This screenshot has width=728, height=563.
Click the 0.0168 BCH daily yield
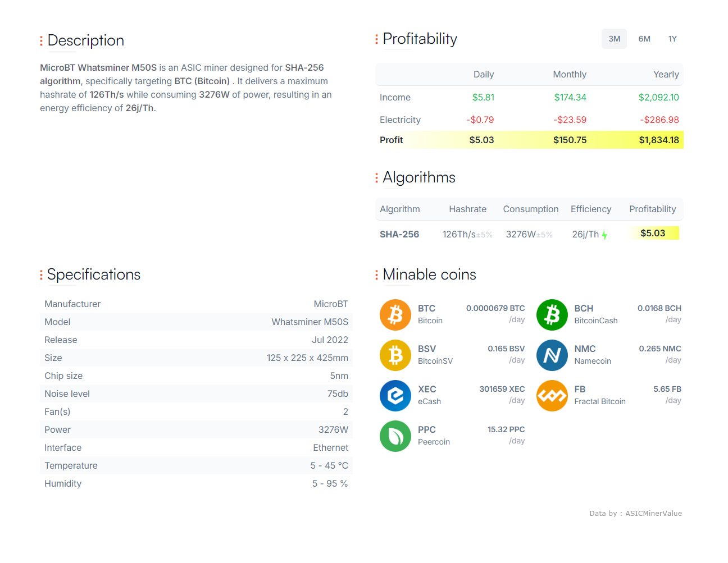click(659, 308)
